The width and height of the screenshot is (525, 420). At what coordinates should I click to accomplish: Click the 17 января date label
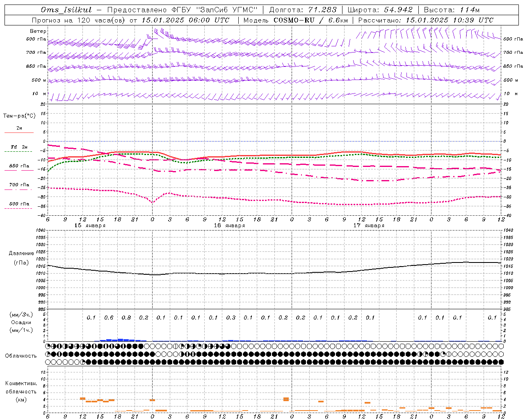pos(369,226)
